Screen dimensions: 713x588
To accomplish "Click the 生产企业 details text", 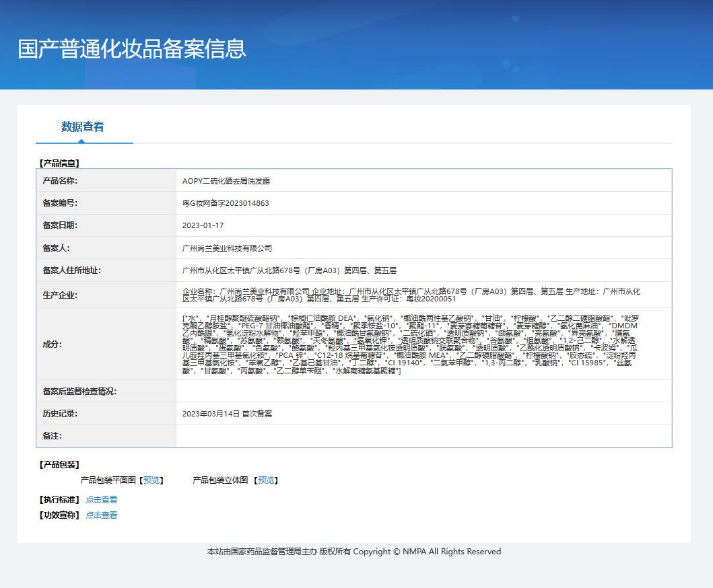I will point(411,295).
